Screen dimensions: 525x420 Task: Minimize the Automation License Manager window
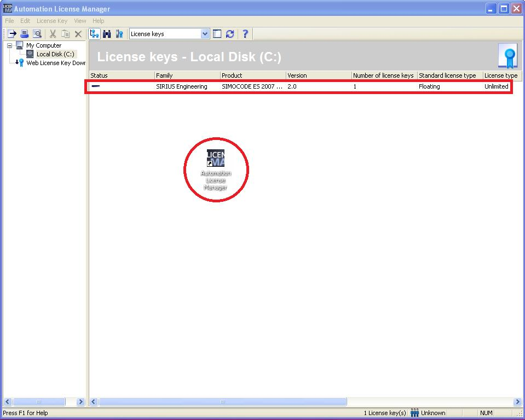coord(491,8)
